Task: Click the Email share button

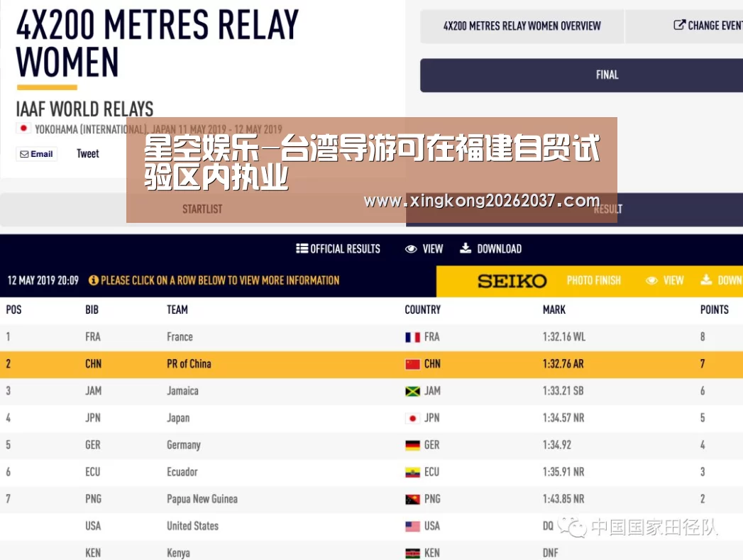Action: [x=36, y=154]
